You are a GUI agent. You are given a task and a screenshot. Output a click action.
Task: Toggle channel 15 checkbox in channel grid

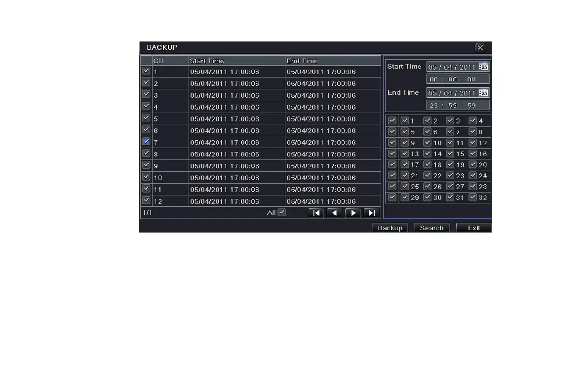[450, 154]
